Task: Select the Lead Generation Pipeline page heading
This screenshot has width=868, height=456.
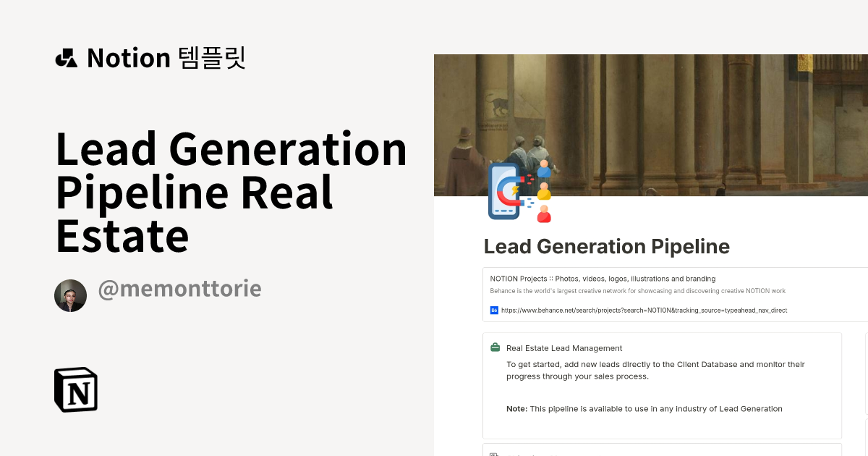Action: pyautogui.click(x=607, y=246)
